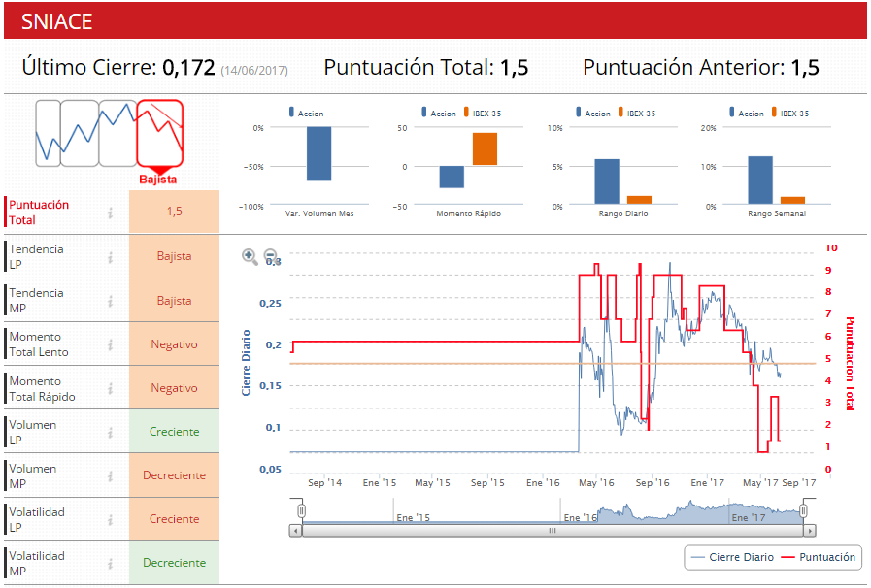Toggle Accion legend in Momento Rápido chart

[439, 113]
